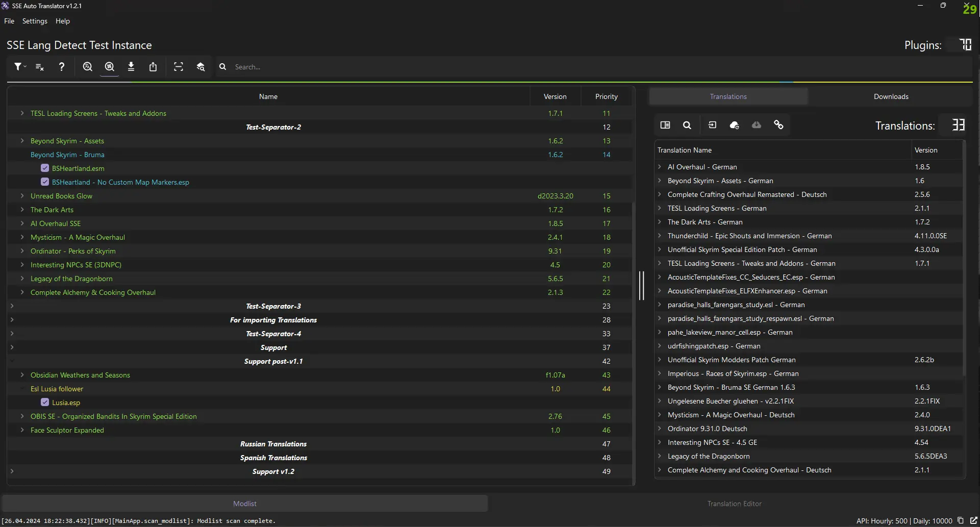Click the SSE Auto Translator app icon in title bar
This screenshot has height=527, width=980.
point(5,6)
